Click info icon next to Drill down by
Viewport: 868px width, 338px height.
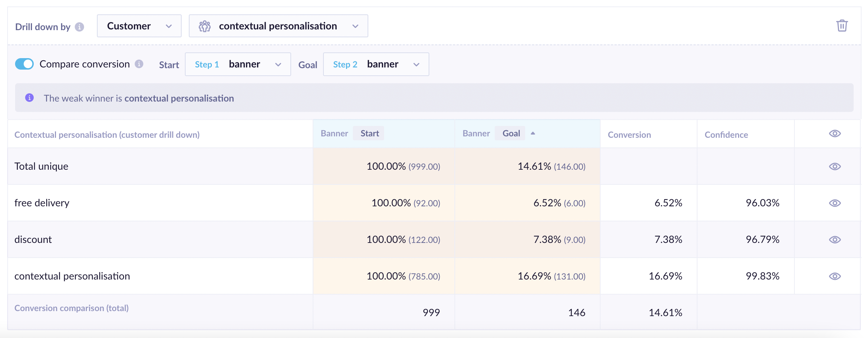tap(79, 27)
